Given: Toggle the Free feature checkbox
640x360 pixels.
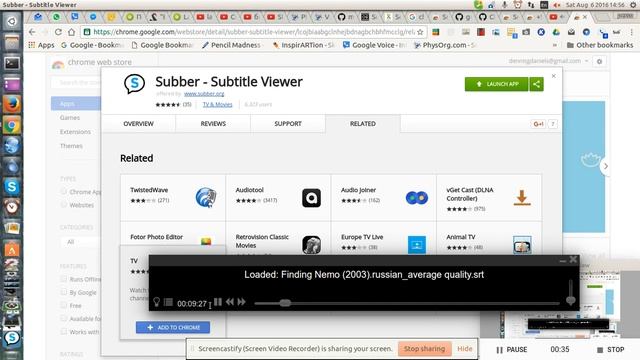Looking at the screenshot, I should click(64, 305).
